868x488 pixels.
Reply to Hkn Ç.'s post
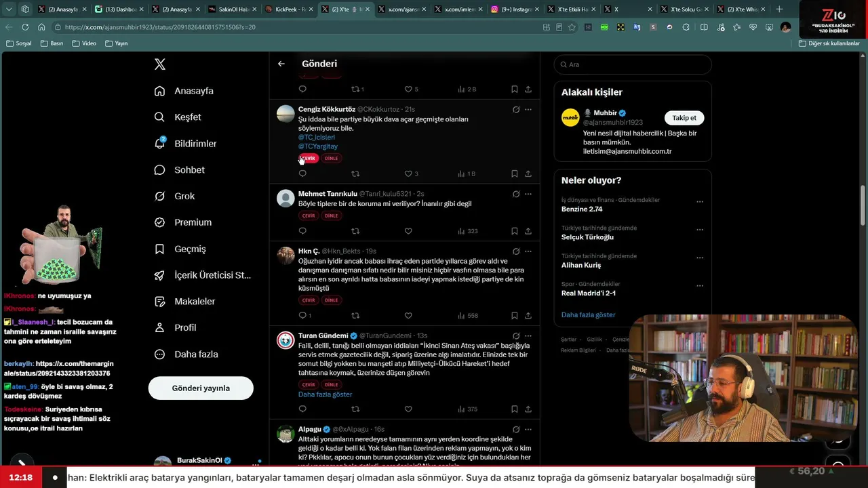tap(302, 315)
